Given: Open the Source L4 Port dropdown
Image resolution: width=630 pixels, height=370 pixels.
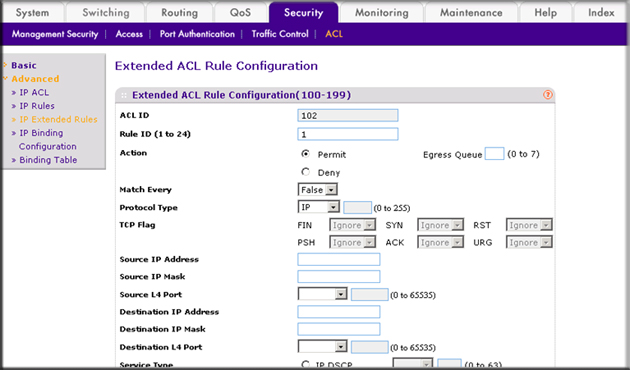Looking at the screenshot, I should point(322,294).
